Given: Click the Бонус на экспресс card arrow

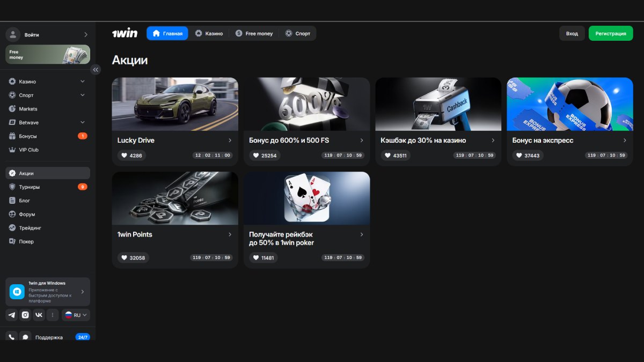Looking at the screenshot, I should 625,141.
